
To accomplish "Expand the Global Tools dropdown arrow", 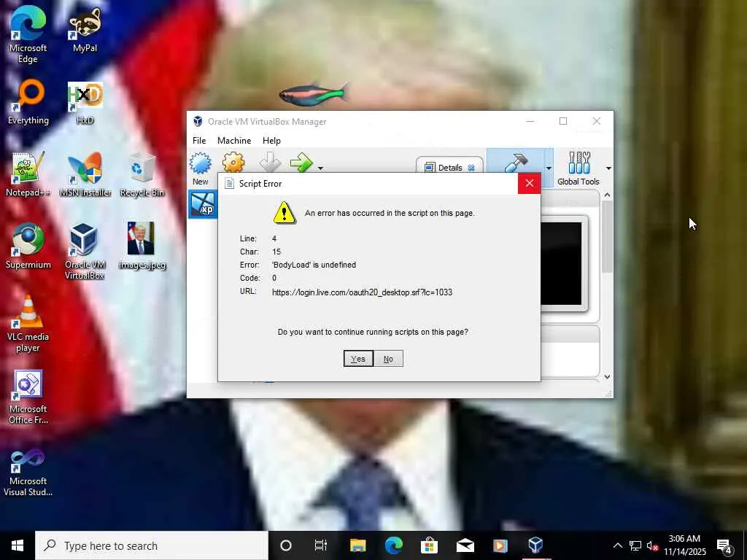I will coord(608,168).
